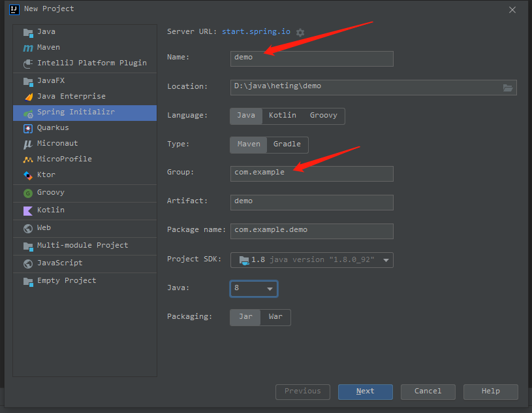This screenshot has width=532, height=413.
Task: Select Quarkus generator label
Action: [53, 127]
